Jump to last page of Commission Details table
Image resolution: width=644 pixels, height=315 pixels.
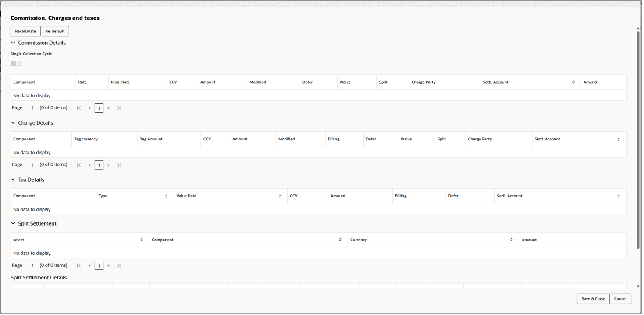(x=119, y=107)
